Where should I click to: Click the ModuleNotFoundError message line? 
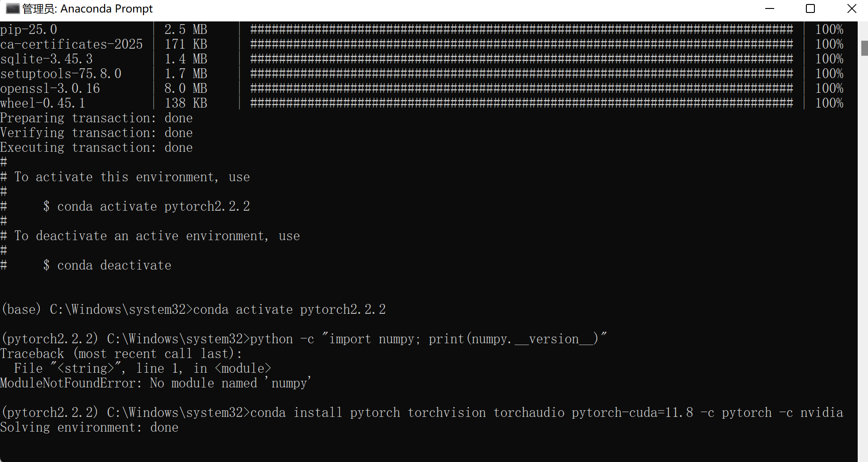(155, 383)
